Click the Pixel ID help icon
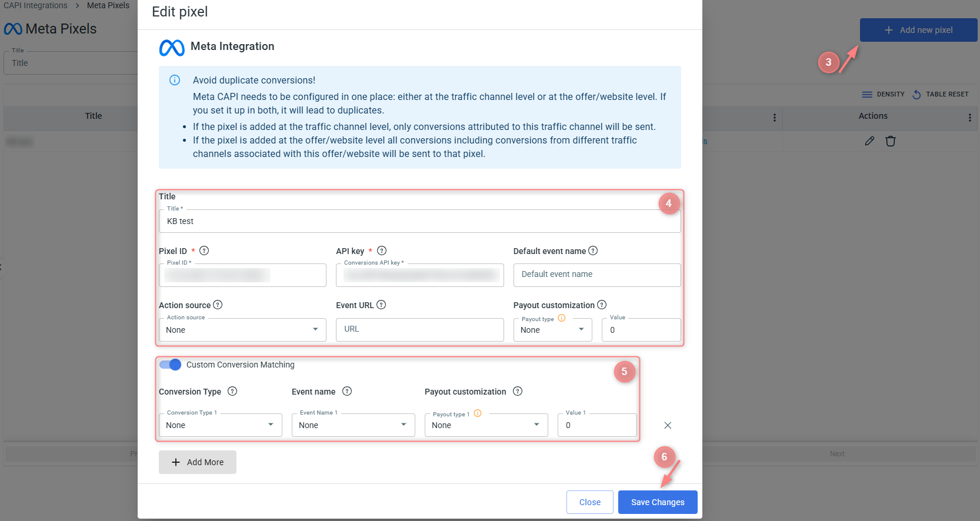 pos(204,251)
